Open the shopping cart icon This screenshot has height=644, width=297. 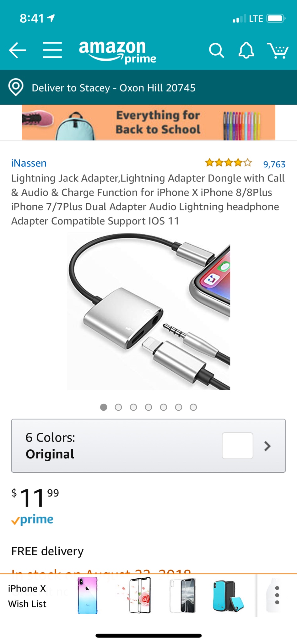pyautogui.click(x=278, y=50)
